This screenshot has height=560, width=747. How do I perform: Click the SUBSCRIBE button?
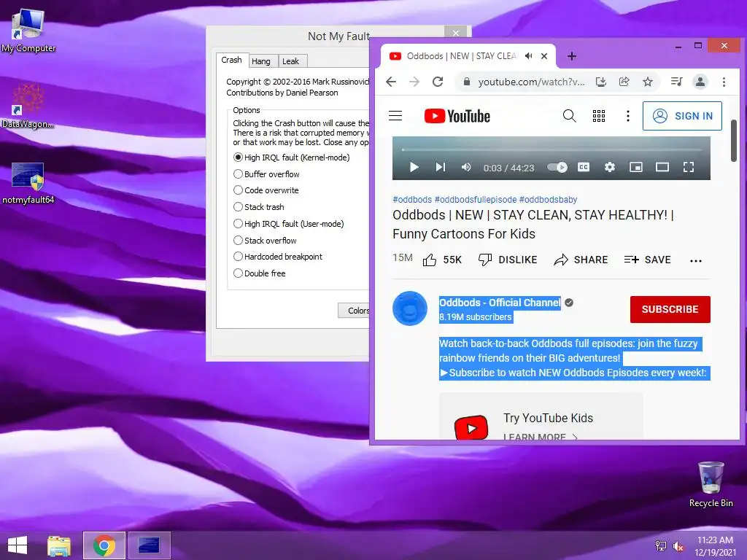pyautogui.click(x=670, y=309)
